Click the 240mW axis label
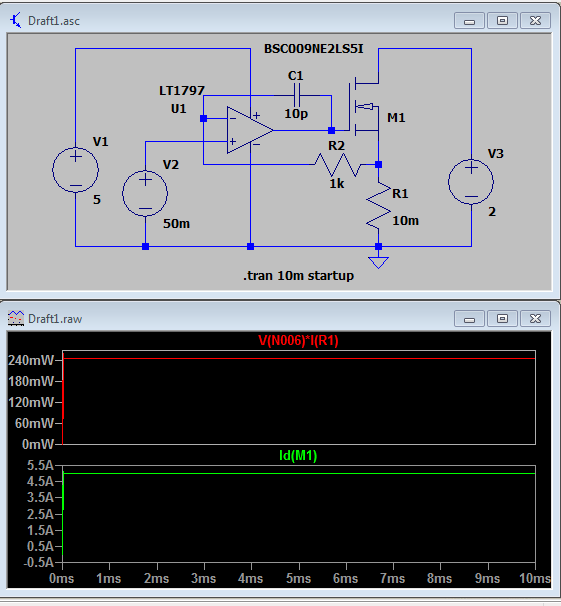Screen dimensions: 561x606 click(x=31, y=361)
